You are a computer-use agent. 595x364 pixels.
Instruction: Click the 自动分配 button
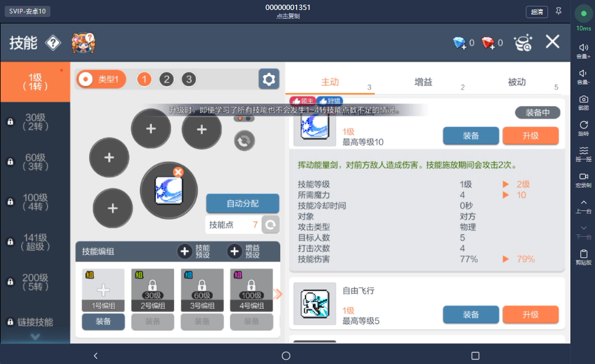(243, 203)
